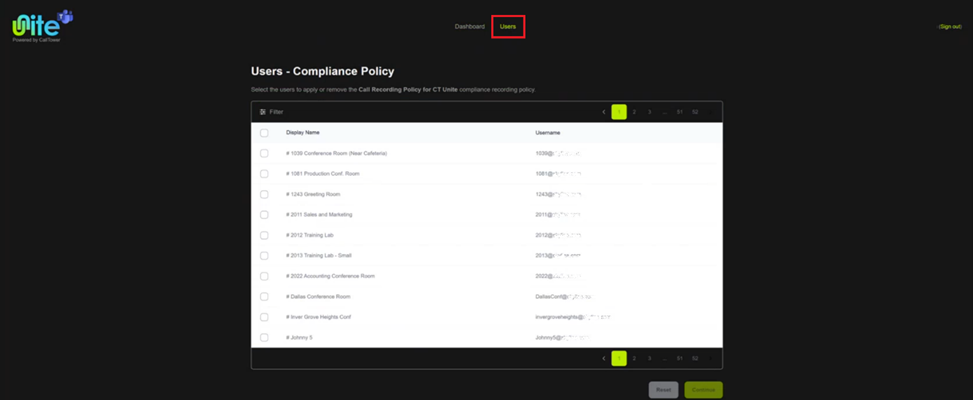Open the Filter icon in table header
973x400 pixels.
[x=263, y=112]
